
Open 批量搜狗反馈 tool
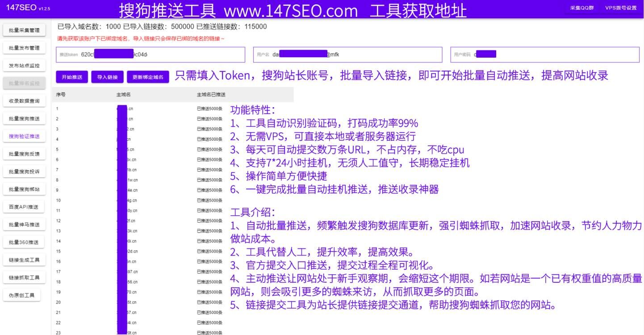pyautogui.click(x=22, y=154)
